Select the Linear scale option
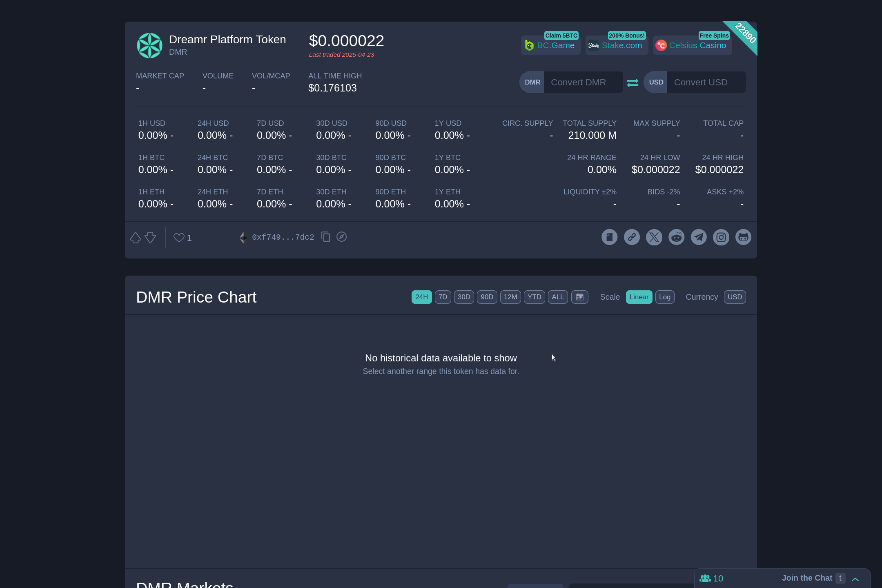 639,297
